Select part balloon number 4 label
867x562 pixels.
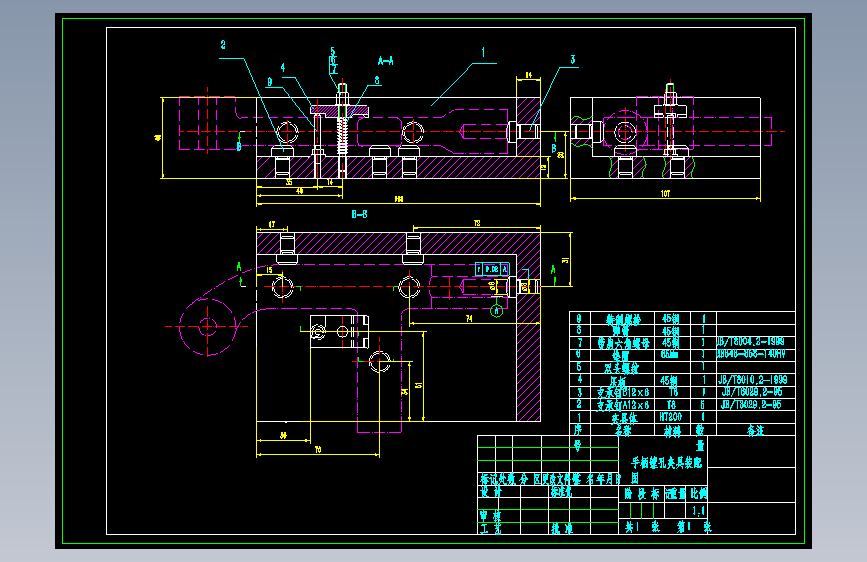click(x=283, y=67)
